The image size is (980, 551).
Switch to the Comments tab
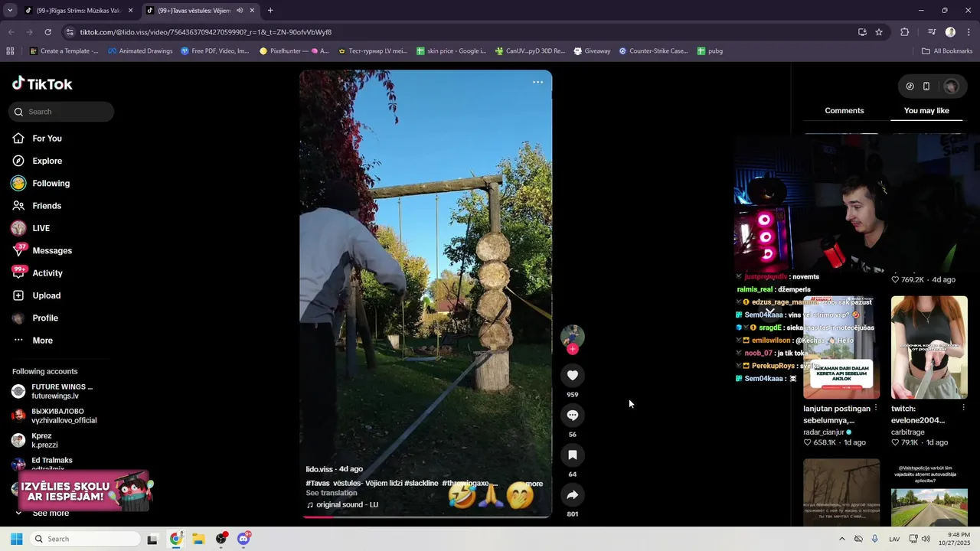point(844,111)
